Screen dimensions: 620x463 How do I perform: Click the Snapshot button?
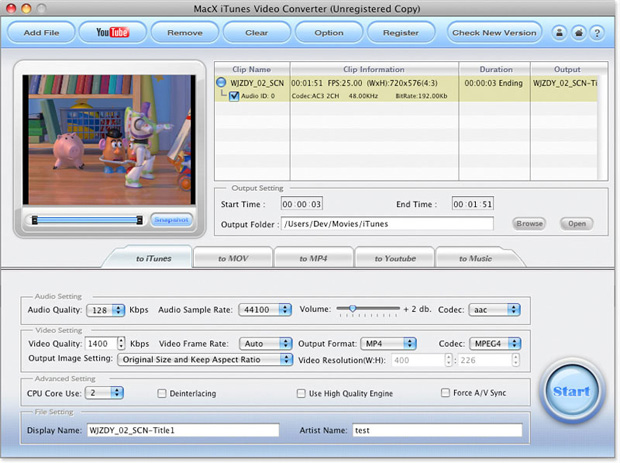coord(171,220)
